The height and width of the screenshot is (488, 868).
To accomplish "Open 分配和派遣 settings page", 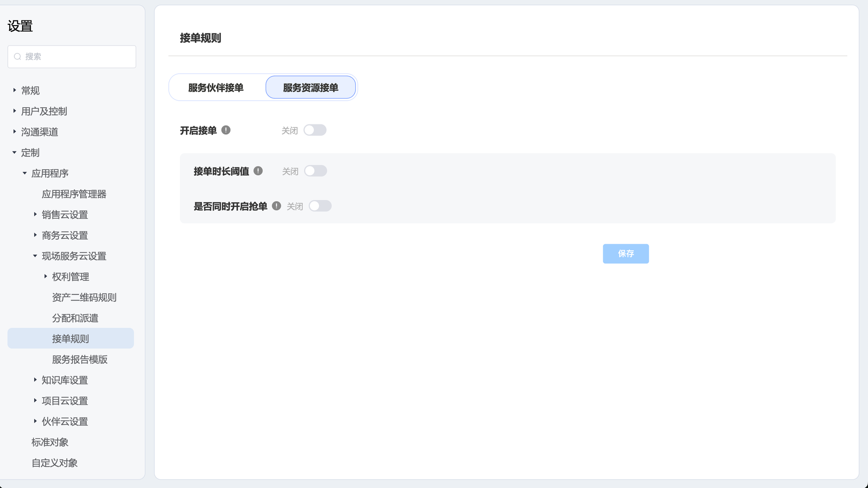I will (x=75, y=318).
